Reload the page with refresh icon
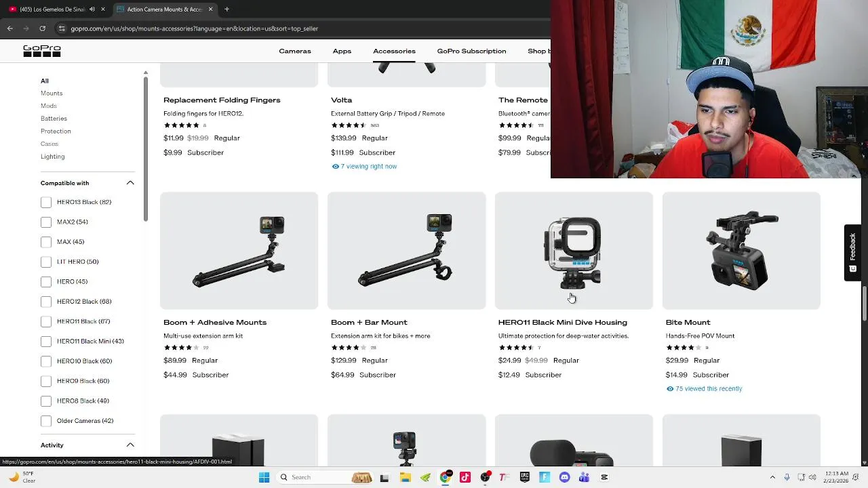 point(42,28)
